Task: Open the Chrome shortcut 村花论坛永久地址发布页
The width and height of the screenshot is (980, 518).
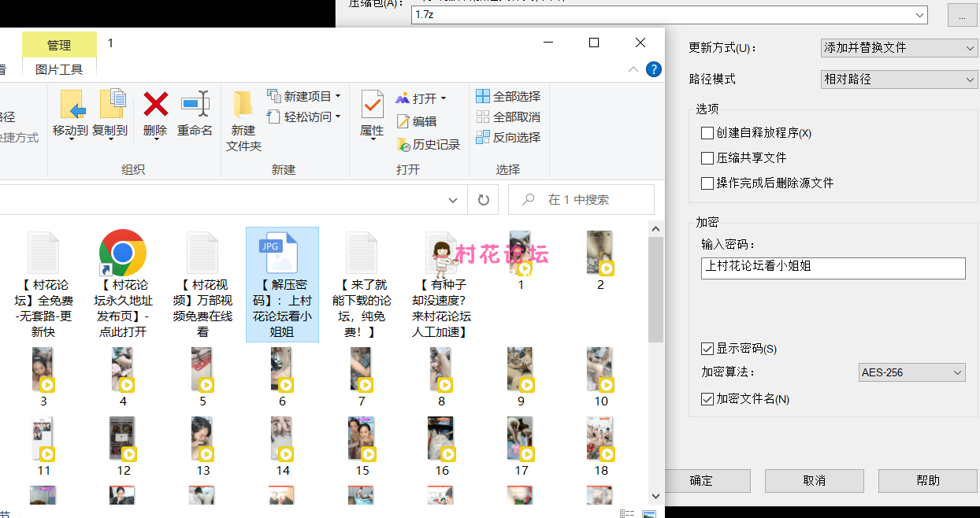Action: tap(123, 284)
